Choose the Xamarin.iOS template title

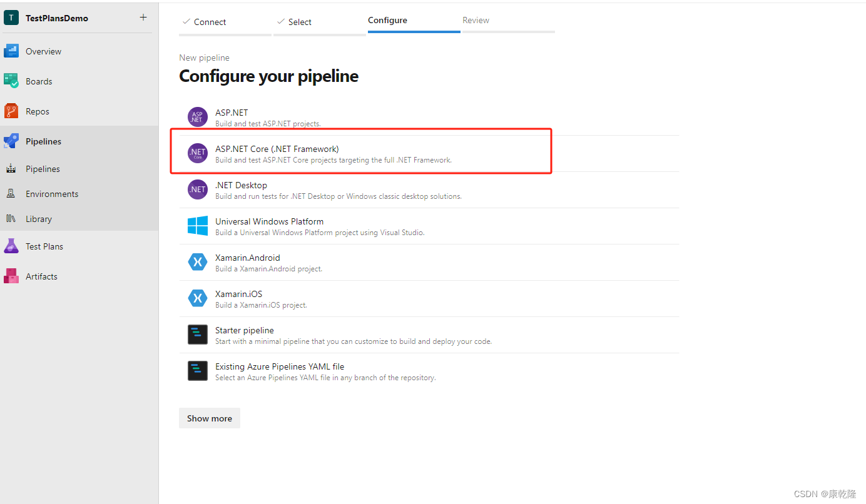coord(239,294)
